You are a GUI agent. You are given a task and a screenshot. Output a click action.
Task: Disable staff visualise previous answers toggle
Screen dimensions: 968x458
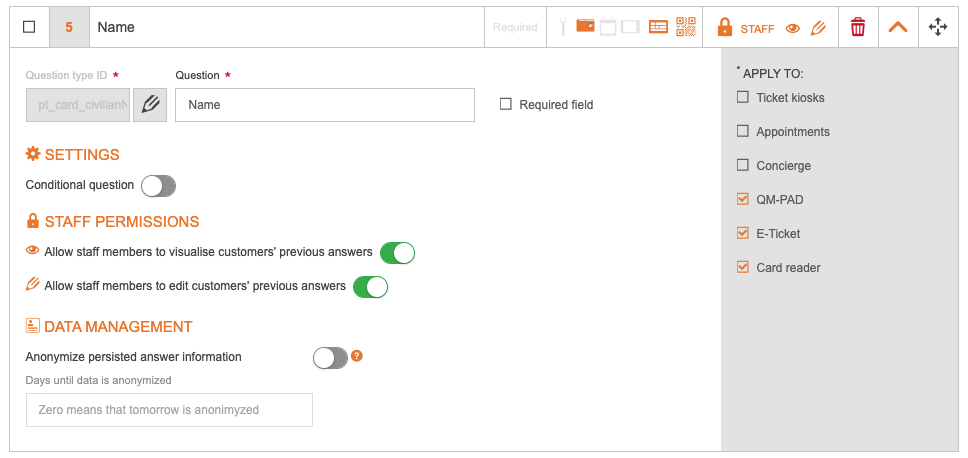(397, 253)
